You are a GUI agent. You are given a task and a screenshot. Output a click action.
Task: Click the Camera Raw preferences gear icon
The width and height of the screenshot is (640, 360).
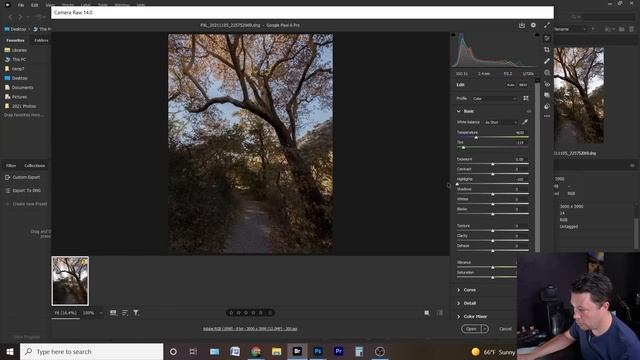point(533,25)
